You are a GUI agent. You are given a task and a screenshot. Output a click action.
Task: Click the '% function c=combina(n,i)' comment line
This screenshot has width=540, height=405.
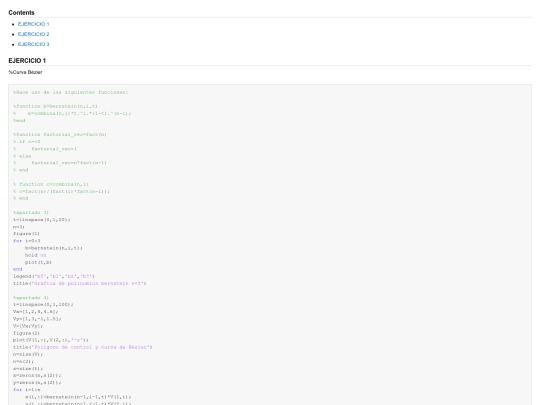[x=51, y=184]
